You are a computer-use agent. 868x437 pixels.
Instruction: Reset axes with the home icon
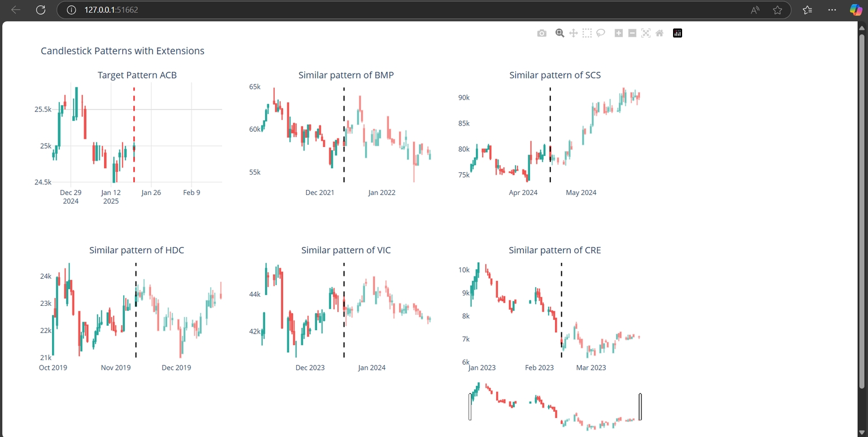(659, 33)
